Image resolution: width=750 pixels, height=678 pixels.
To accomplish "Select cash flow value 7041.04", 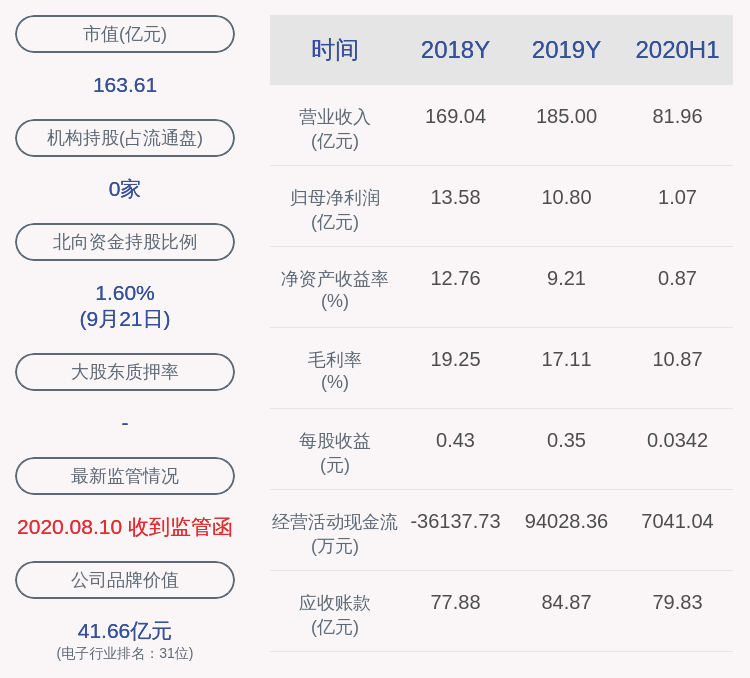I will [x=677, y=521].
